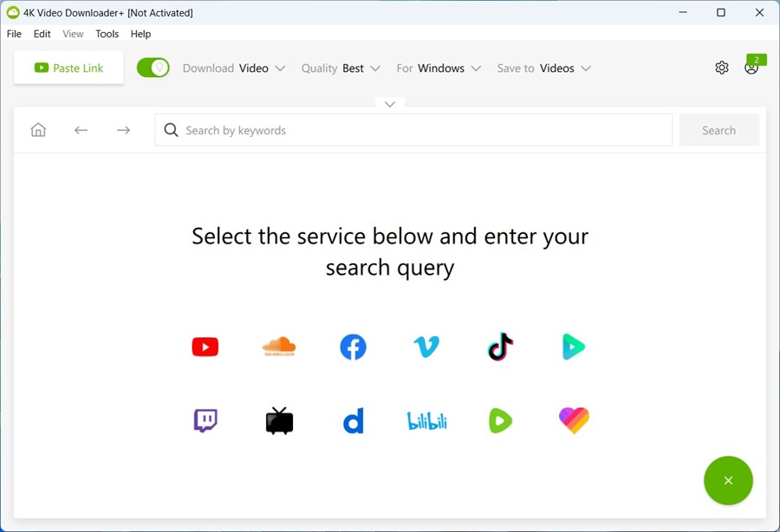Image resolution: width=780 pixels, height=532 pixels.
Task: Click the Paste Link button
Action: (x=68, y=67)
